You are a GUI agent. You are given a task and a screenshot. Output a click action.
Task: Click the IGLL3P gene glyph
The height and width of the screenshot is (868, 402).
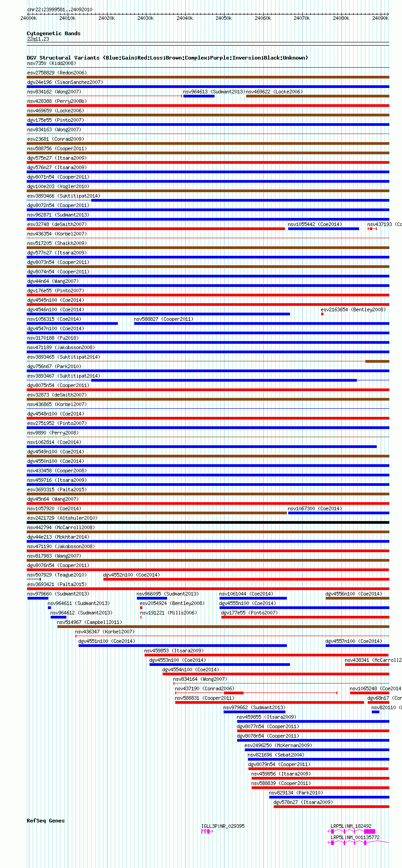pyautogui.click(x=207, y=831)
